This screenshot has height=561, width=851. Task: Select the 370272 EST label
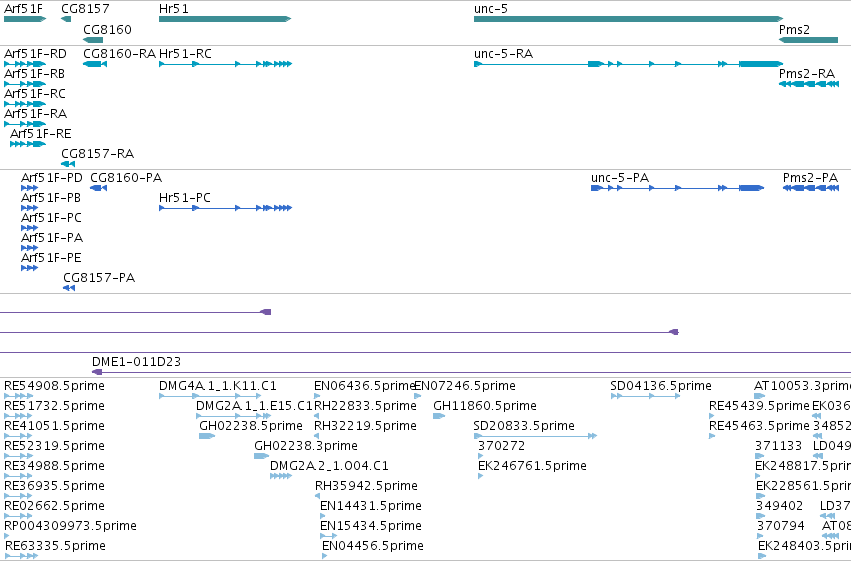[x=501, y=446]
